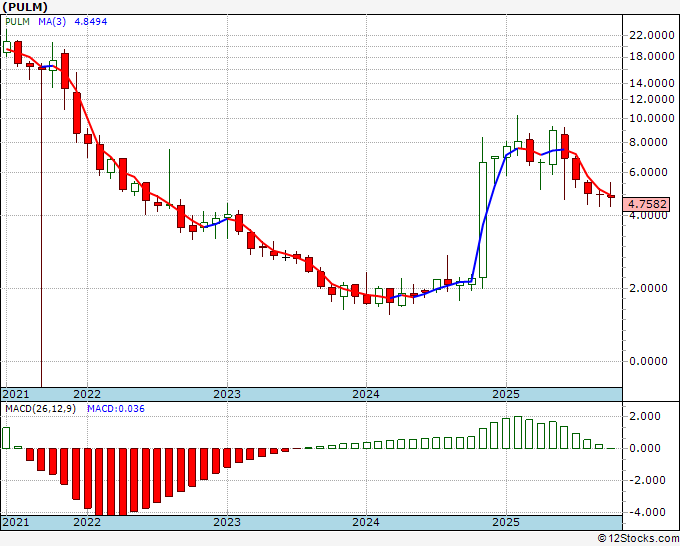The width and height of the screenshot is (680, 546).
Task: Click the MACD(26,12,9) indicator label
Action: [40, 409]
